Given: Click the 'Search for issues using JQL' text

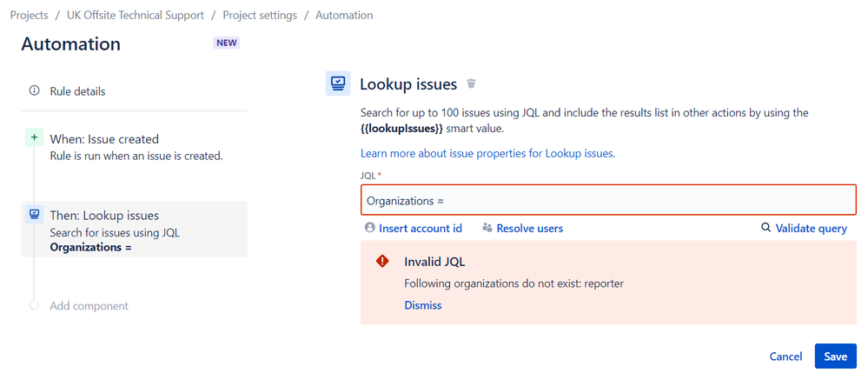Looking at the screenshot, I should tap(115, 233).
